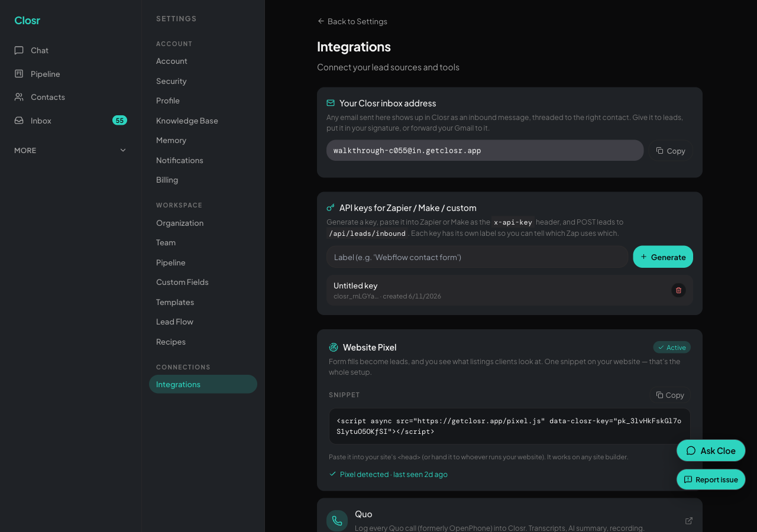Click the Active status badge on Website Pixel

(x=672, y=348)
